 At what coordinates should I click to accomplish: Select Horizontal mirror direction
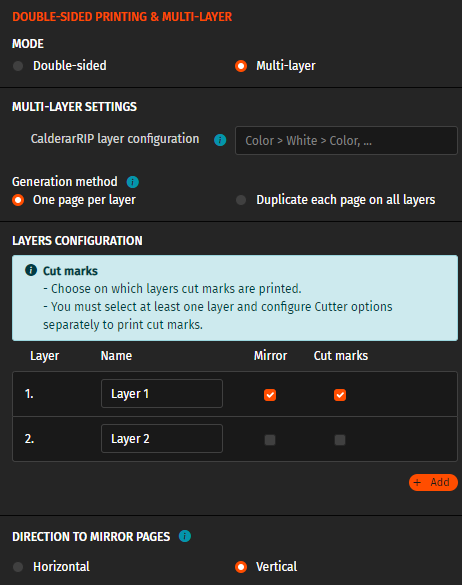coord(18,567)
